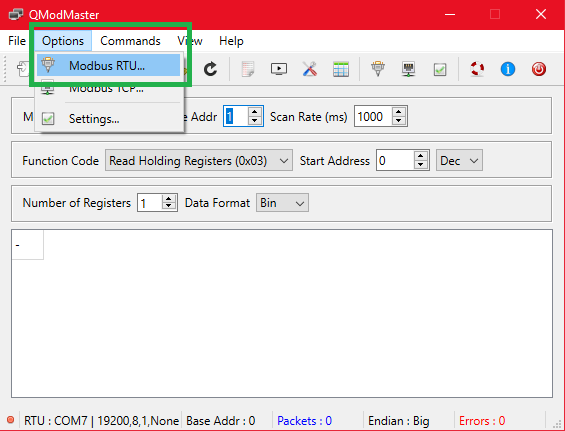Close the QModMaster window
The height and width of the screenshot is (431, 565).
(x=541, y=14)
